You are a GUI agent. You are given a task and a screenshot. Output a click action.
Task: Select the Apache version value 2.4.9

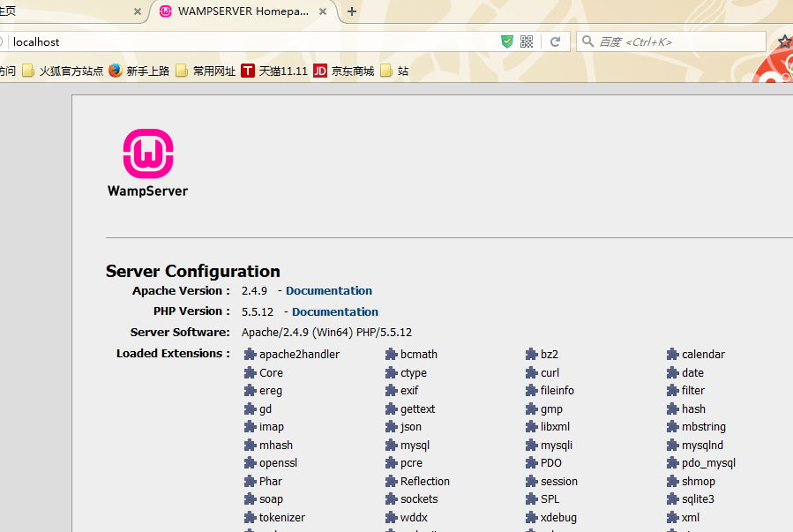click(254, 291)
